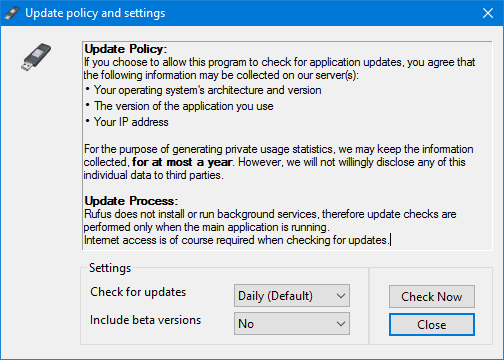This screenshot has height=360, width=504.
Task: Click the Check Now button
Action: pos(432,296)
